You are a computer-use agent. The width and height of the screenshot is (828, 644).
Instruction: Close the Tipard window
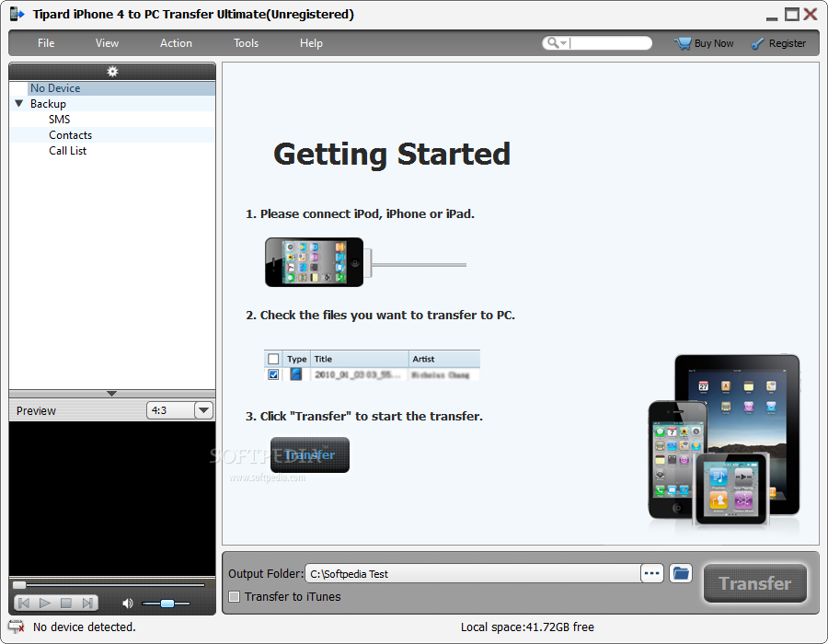(811, 14)
